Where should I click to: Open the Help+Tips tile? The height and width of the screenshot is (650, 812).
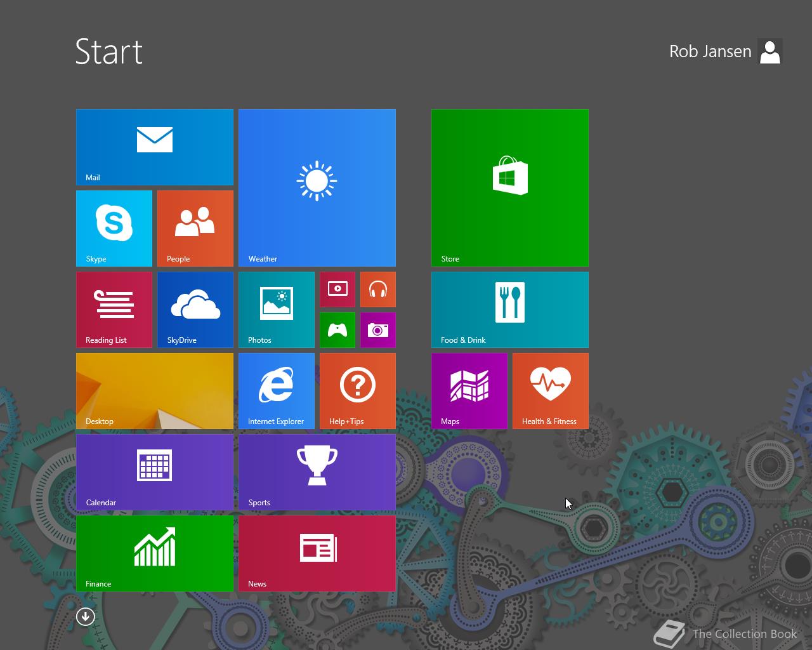click(358, 391)
